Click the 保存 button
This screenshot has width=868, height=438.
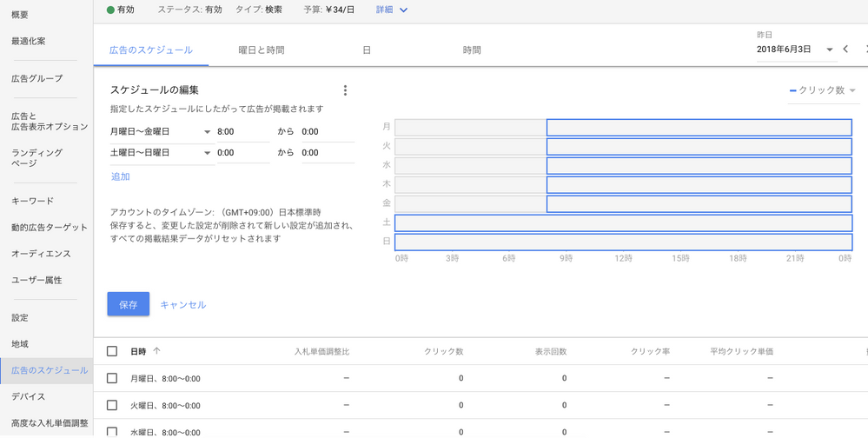129,304
